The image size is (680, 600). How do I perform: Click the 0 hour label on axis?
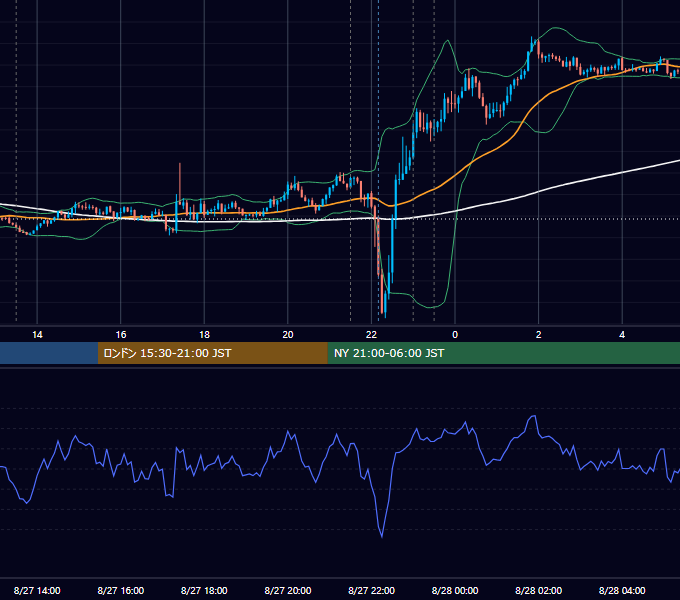pos(455,335)
